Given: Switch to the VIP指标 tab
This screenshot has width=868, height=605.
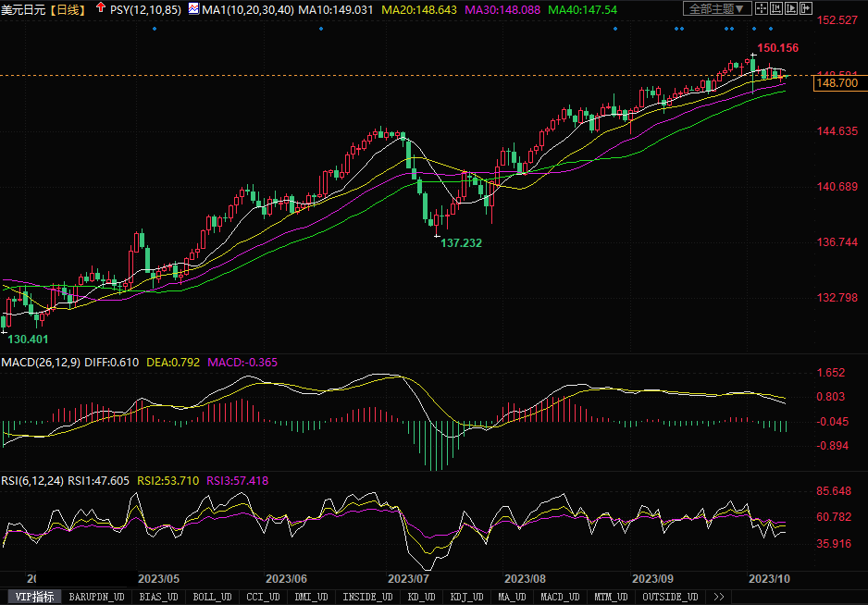Looking at the screenshot, I should [32, 598].
